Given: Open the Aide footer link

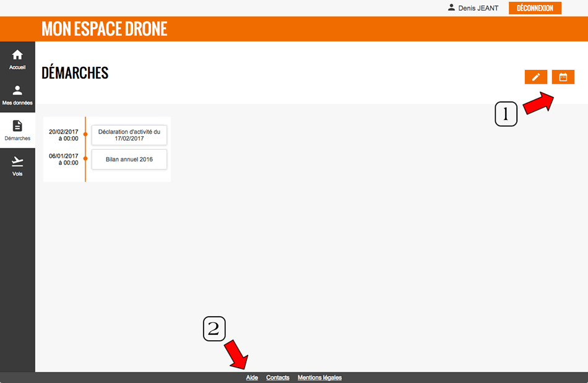Looking at the screenshot, I should pyautogui.click(x=252, y=377).
